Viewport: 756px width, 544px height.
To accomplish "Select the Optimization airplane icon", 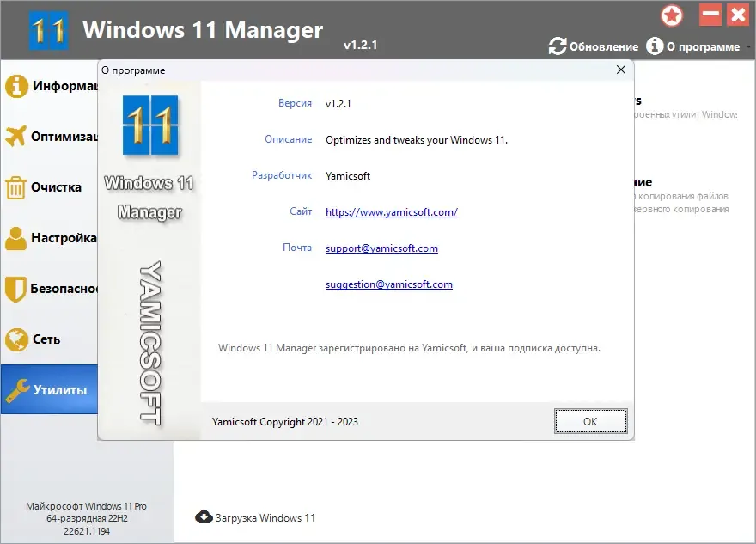I will [15, 137].
